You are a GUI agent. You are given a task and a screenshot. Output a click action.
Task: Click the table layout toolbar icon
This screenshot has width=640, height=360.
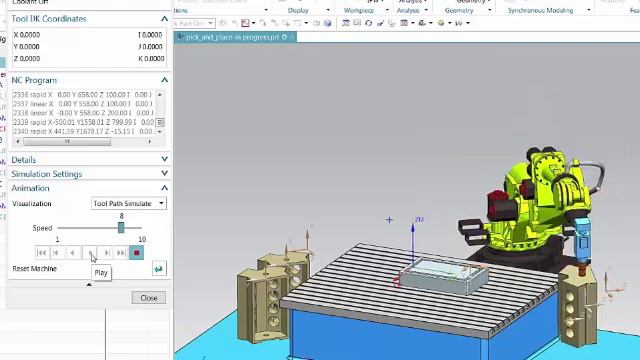404,23
